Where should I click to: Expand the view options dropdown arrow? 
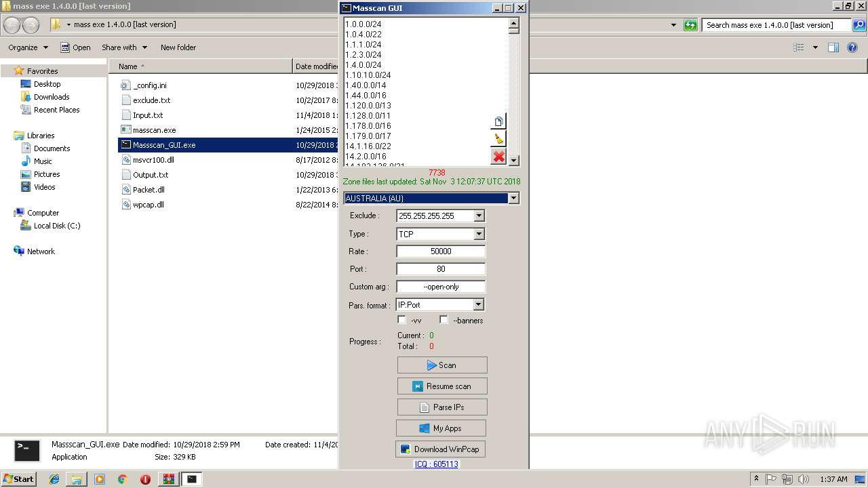pyautogui.click(x=815, y=47)
